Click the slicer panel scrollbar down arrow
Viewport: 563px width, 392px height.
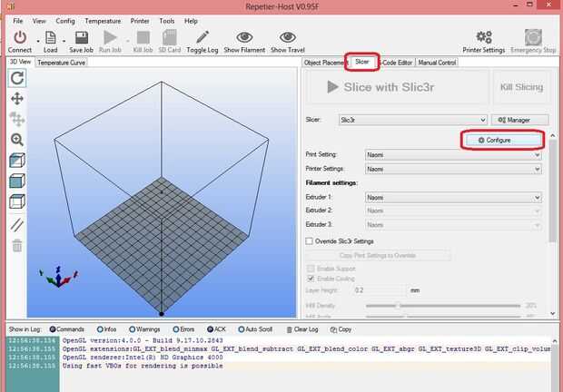pos(553,313)
